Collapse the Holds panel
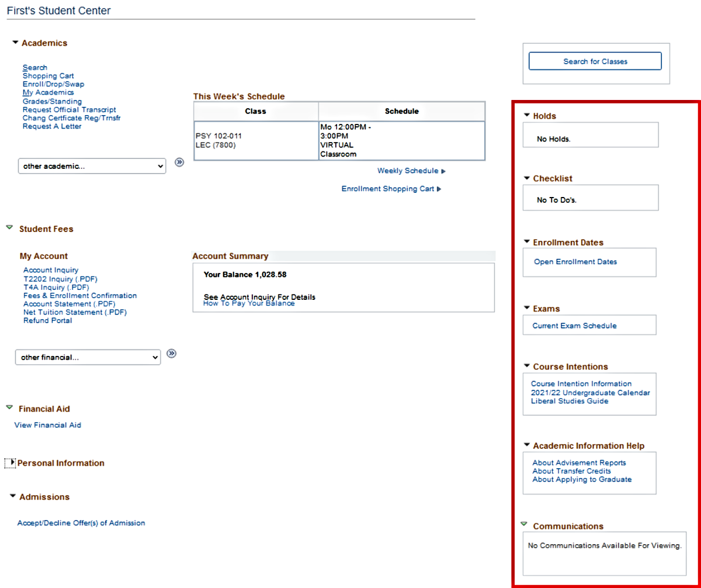The image size is (701, 588). (527, 115)
